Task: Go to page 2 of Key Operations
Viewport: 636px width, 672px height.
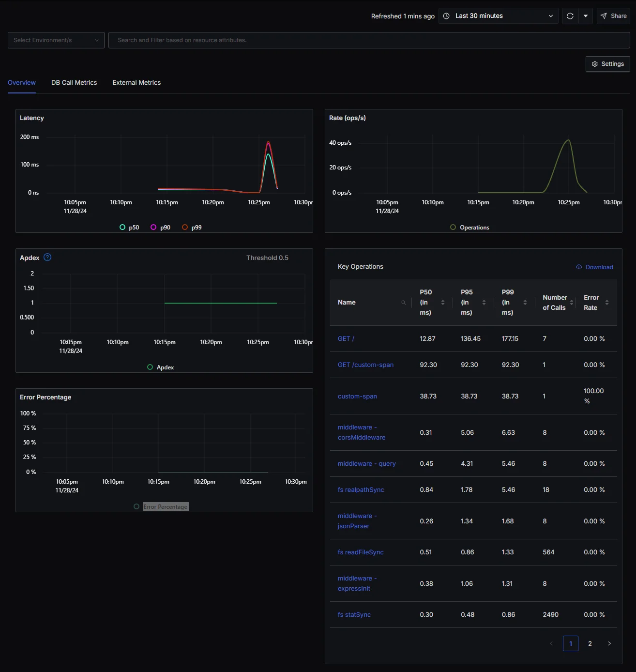Action: [590, 643]
